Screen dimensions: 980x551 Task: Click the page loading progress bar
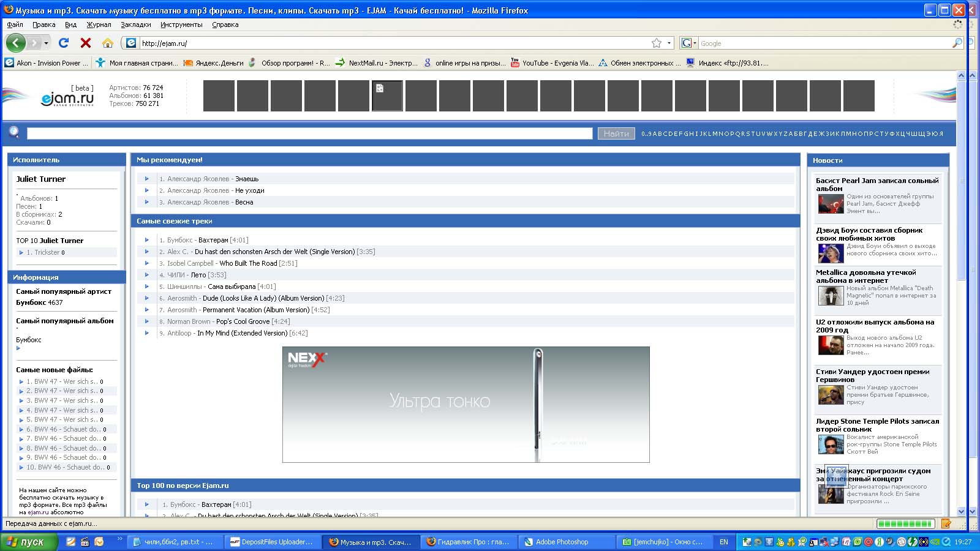click(905, 523)
